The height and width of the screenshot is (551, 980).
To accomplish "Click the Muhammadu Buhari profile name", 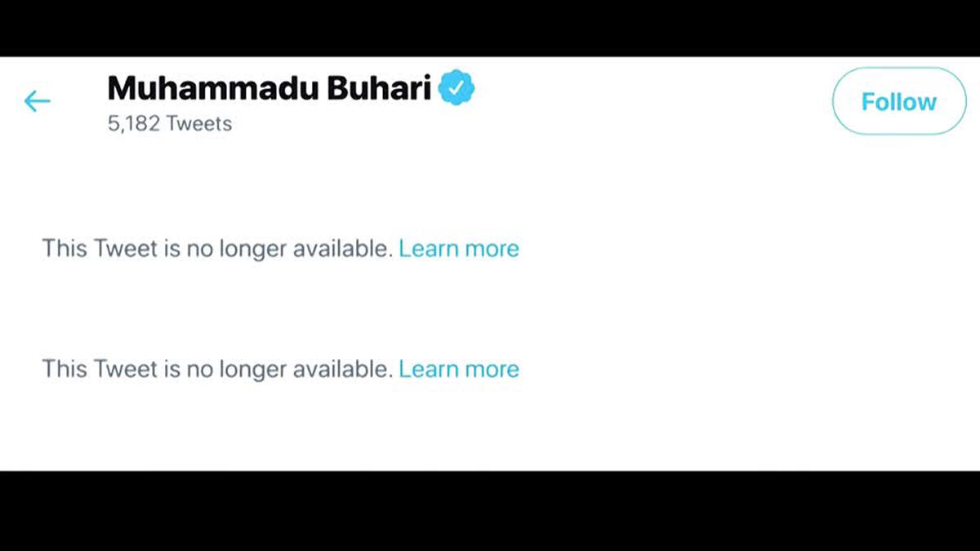I will pos(269,88).
